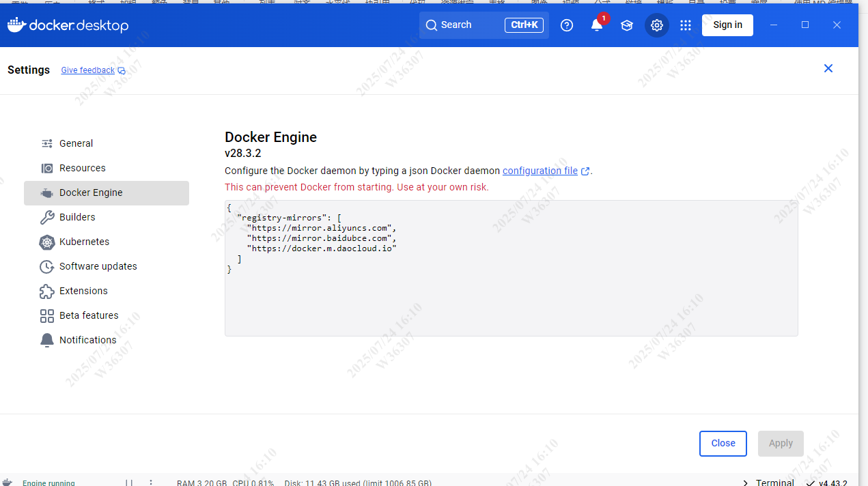The image size is (868, 486).
Task: Open the apps grid icon next to Sign in
Action: [x=685, y=25]
